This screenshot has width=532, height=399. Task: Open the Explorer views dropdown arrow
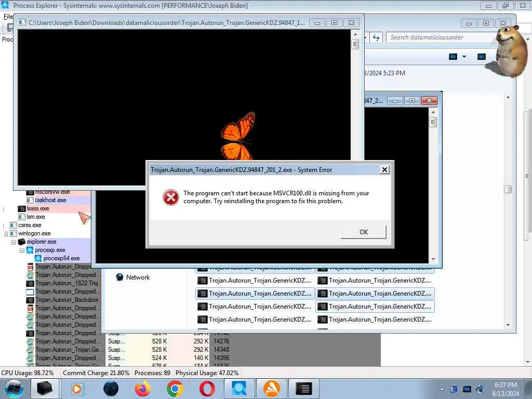pos(464,57)
